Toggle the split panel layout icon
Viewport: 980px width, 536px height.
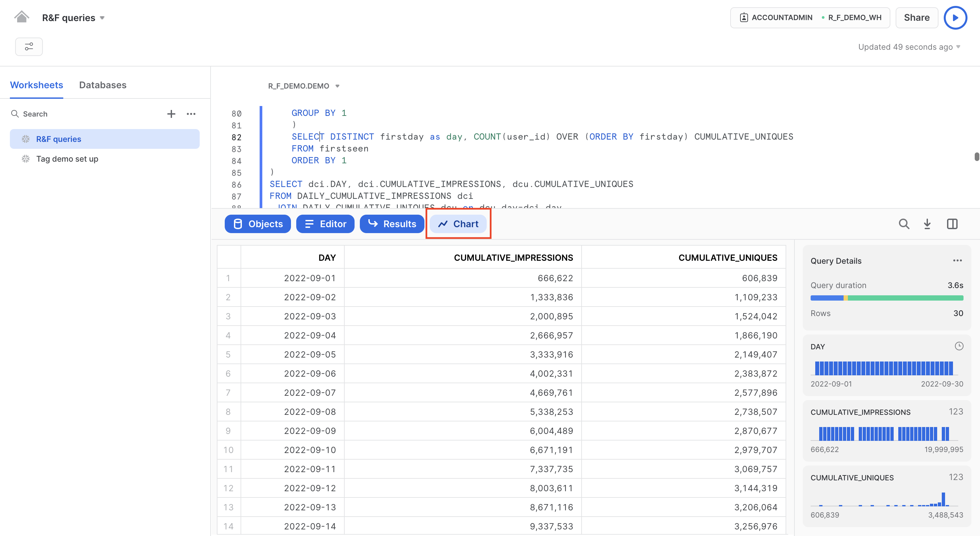[x=952, y=224]
